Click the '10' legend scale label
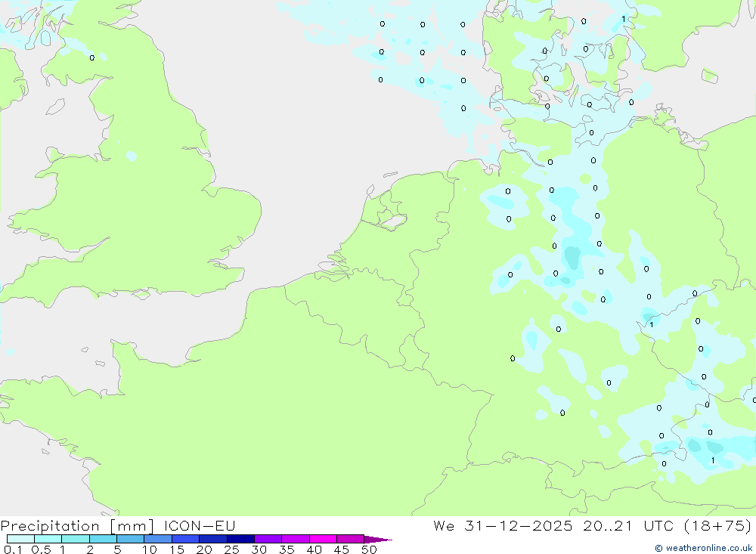The width and height of the screenshot is (756, 554). point(150,549)
